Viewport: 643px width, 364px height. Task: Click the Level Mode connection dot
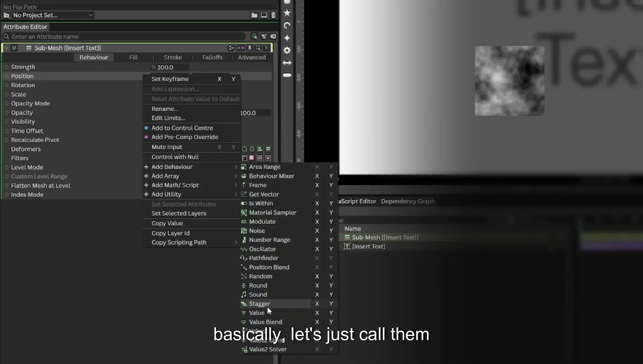(x=6, y=167)
